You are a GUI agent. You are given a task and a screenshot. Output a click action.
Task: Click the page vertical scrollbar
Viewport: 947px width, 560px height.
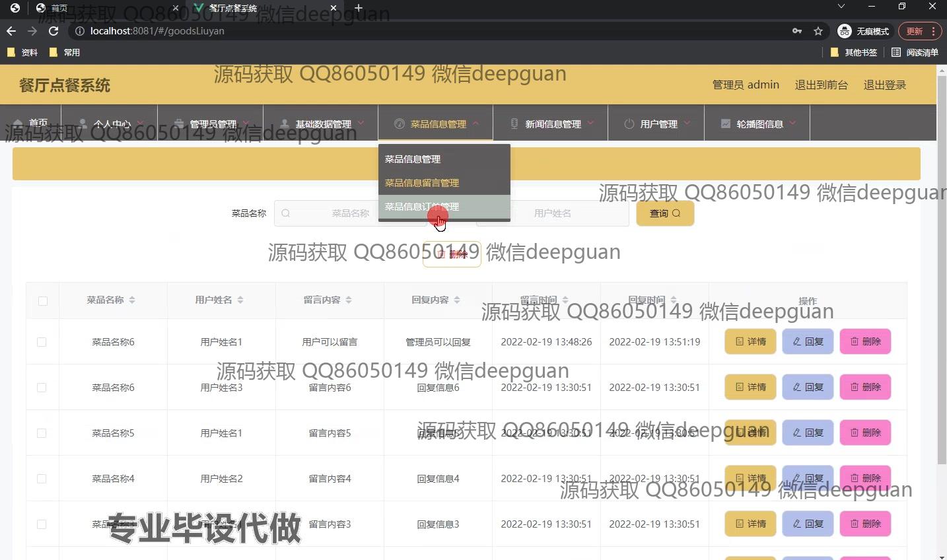coord(941,264)
